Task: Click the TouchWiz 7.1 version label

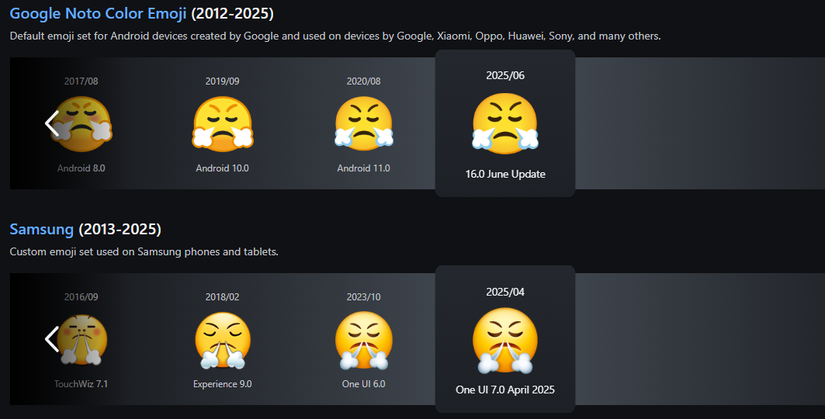Action: pos(81,384)
